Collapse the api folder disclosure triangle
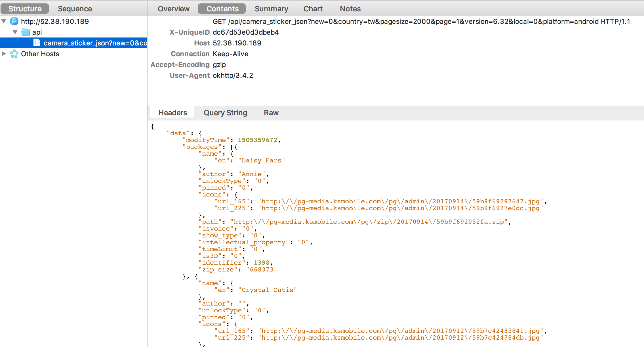The width and height of the screenshot is (644, 347). [x=15, y=32]
